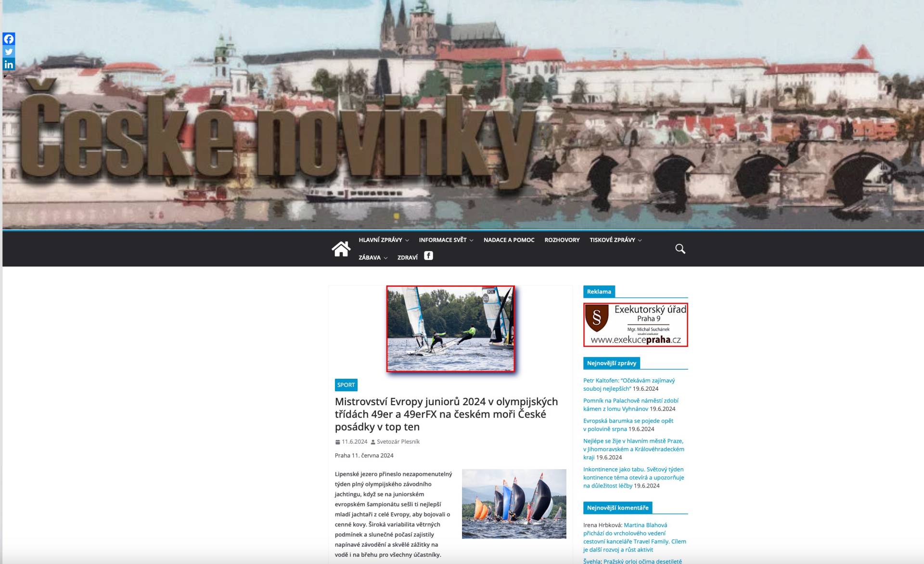Open the Nadace a pomoc menu item

(509, 240)
